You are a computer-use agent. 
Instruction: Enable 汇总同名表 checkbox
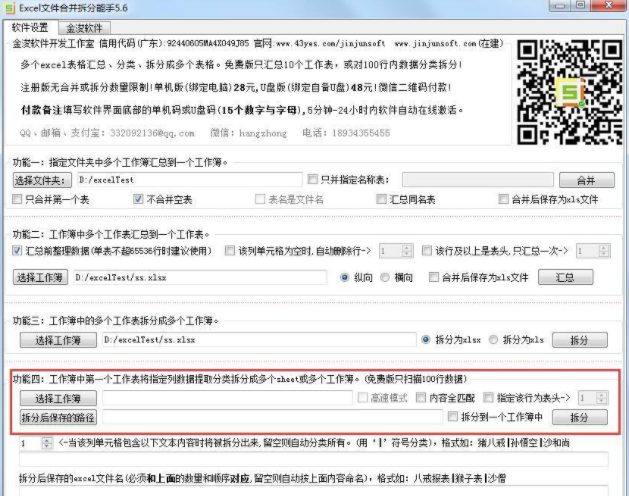coord(381,199)
